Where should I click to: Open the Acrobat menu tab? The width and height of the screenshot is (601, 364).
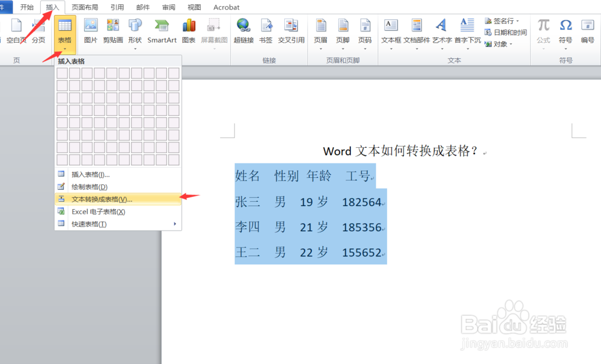[227, 7]
